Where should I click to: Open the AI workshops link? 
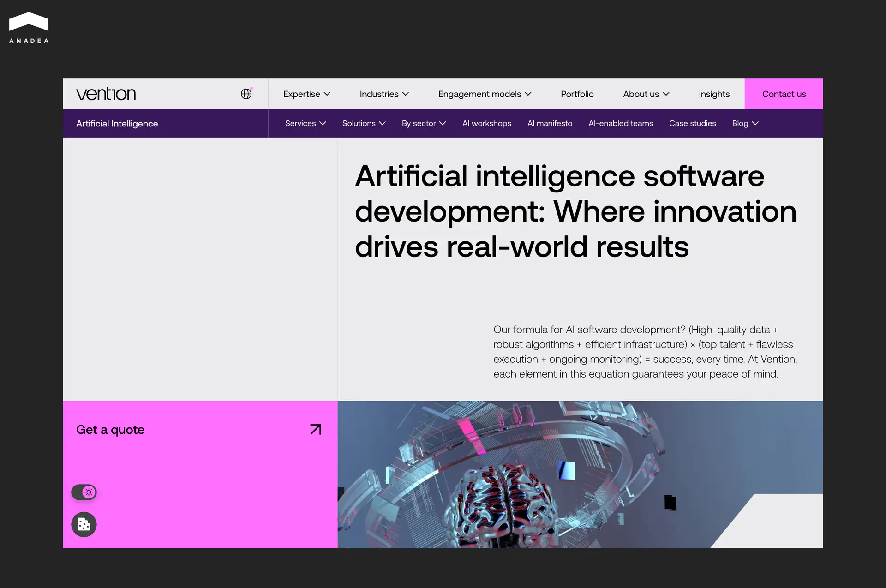pos(486,123)
